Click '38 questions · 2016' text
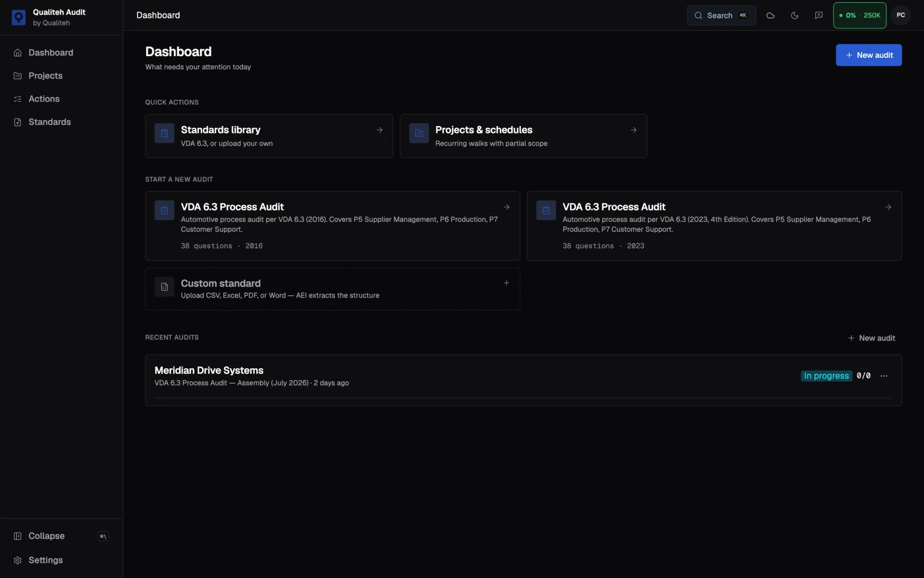 point(222,246)
